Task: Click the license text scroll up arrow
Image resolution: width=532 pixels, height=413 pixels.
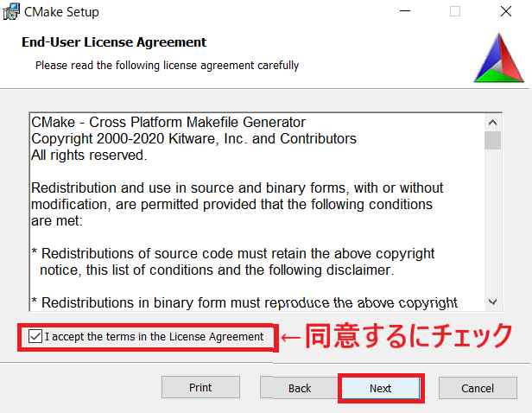Action: coord(492,123)
